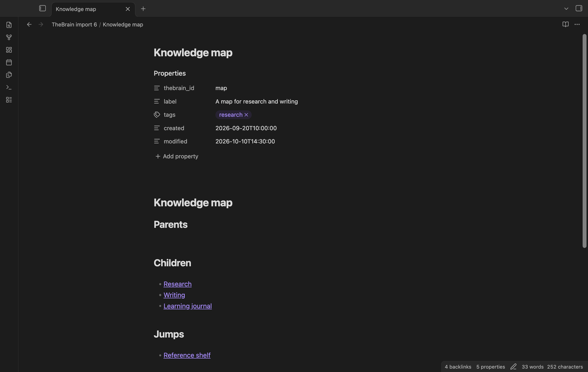
Task: Toggle the right sidebar
Action: 579,8
